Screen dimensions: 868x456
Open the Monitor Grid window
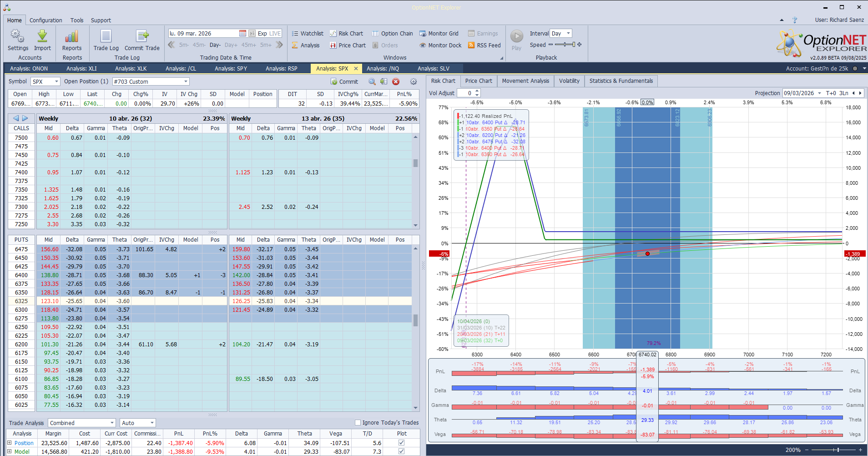click(x=439, y=33)
